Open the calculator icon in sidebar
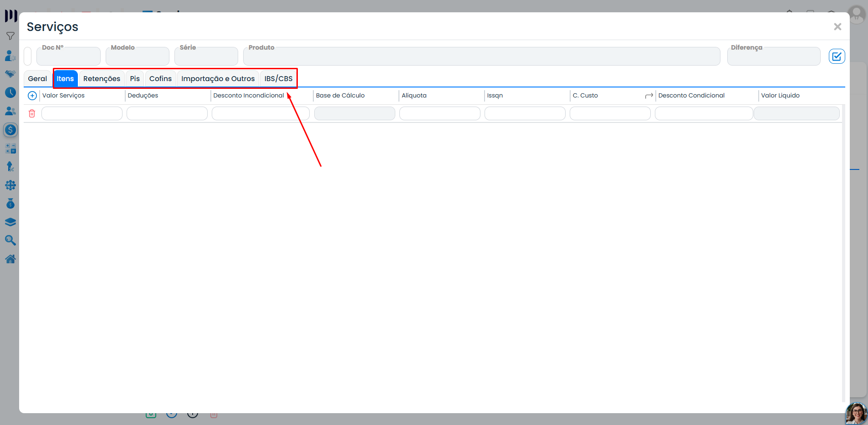The width and height of the screenshot is (868, 425). pos(10,148)
